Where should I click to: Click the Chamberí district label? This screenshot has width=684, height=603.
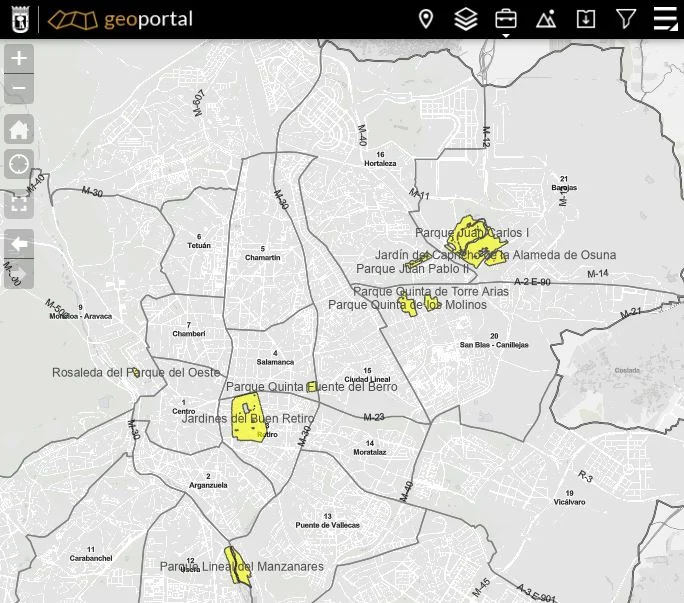[x=189, y=329]
